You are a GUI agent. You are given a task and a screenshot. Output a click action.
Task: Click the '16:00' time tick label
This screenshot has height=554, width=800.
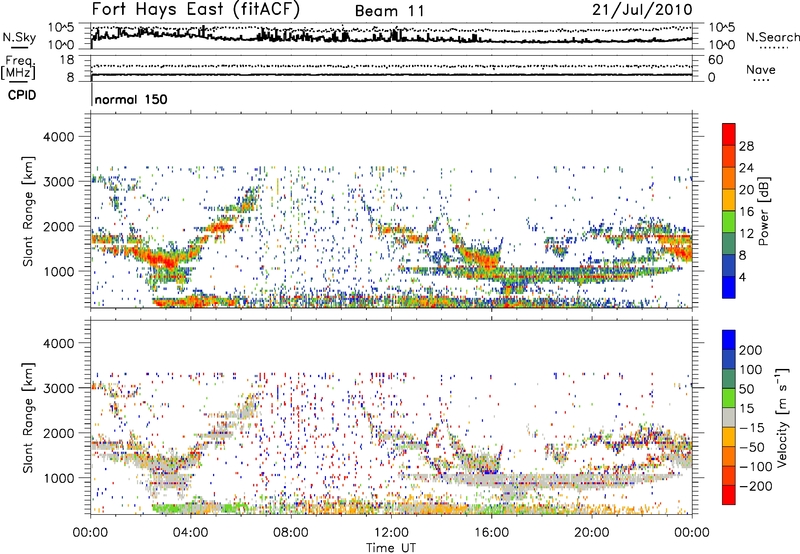[491, 533]
